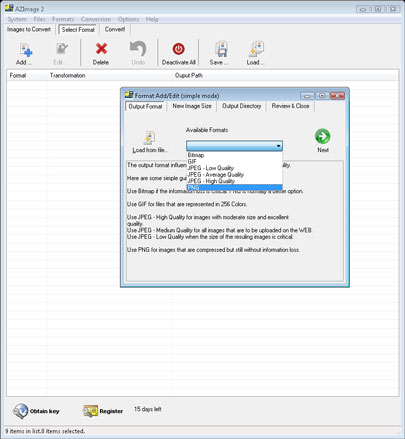Choose the highlighted PNG option
Screen dimensions: 405x439
click(x=234, y=188)
